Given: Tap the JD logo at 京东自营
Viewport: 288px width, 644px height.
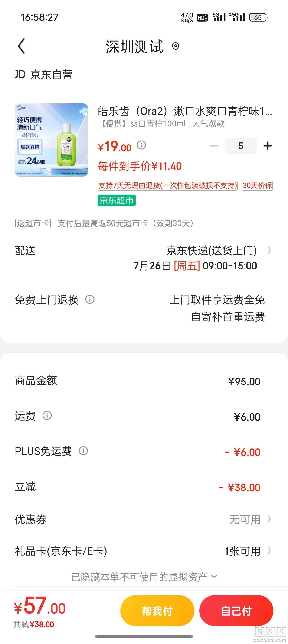Looking at the screenshot, I should tap(20, 75).
